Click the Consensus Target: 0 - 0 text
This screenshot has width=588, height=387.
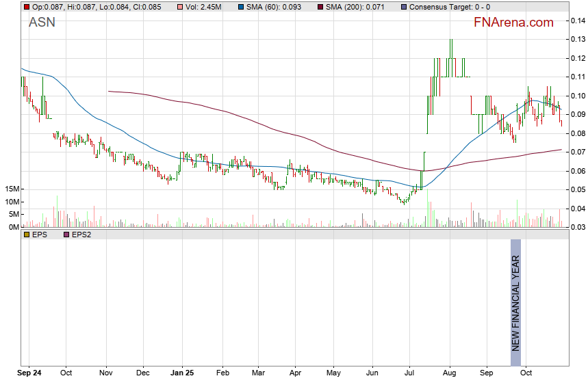pyautogui.click(x=450, y=7)
